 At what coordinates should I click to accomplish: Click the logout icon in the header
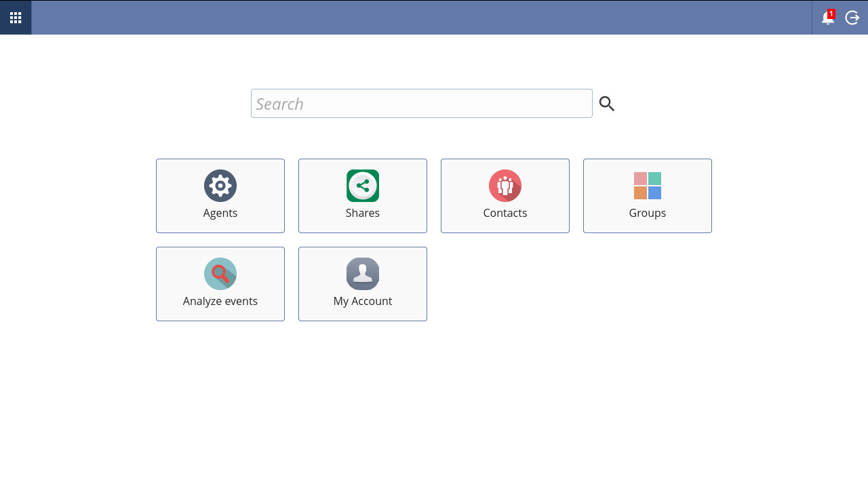[852, 18]
